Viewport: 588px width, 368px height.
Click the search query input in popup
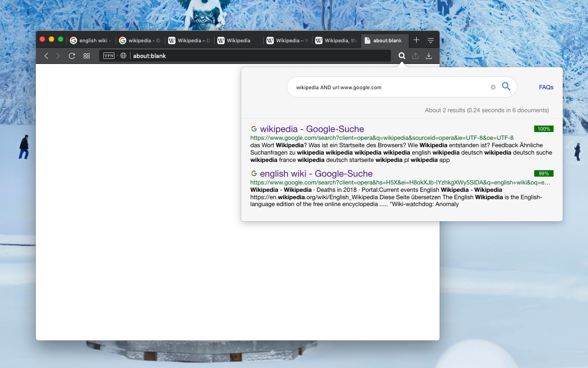pos(390,87)
